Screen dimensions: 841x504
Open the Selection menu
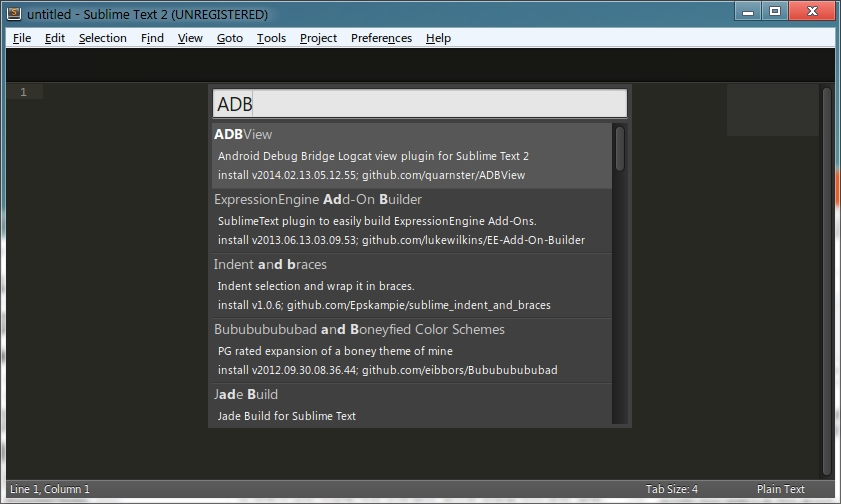click(102, 38)
